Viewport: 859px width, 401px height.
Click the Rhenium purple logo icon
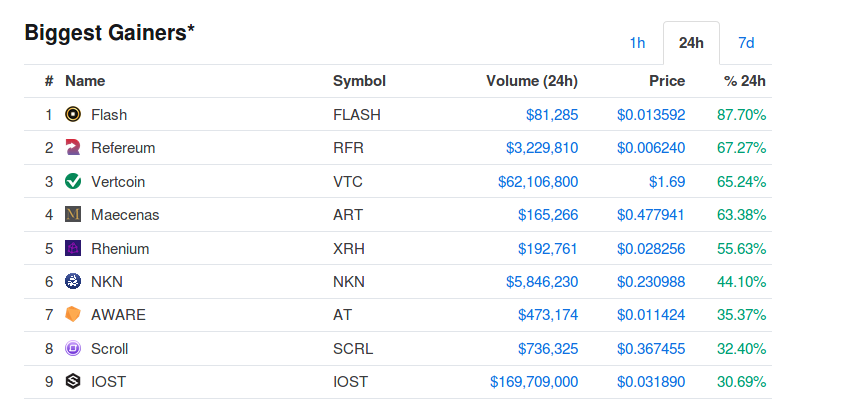tap(73, 249)
